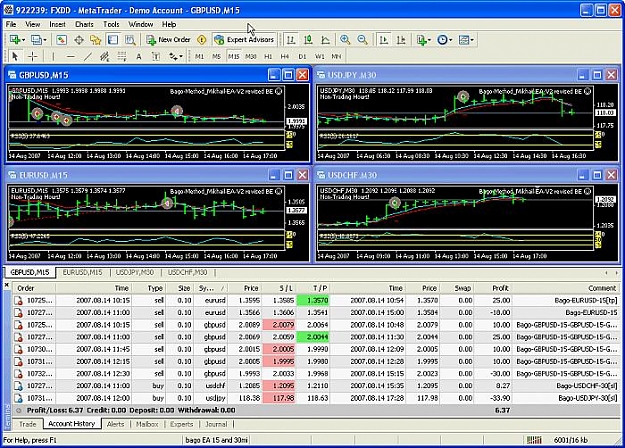Open the Tools menu

click(111, 24)
